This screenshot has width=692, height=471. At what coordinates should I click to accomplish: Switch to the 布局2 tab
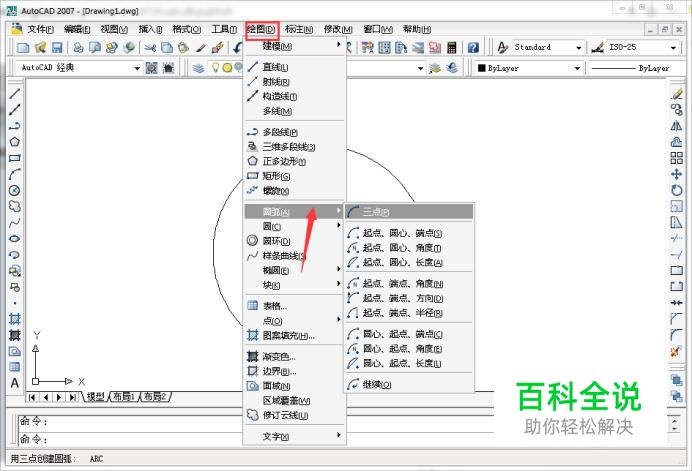tap(155, 396)
